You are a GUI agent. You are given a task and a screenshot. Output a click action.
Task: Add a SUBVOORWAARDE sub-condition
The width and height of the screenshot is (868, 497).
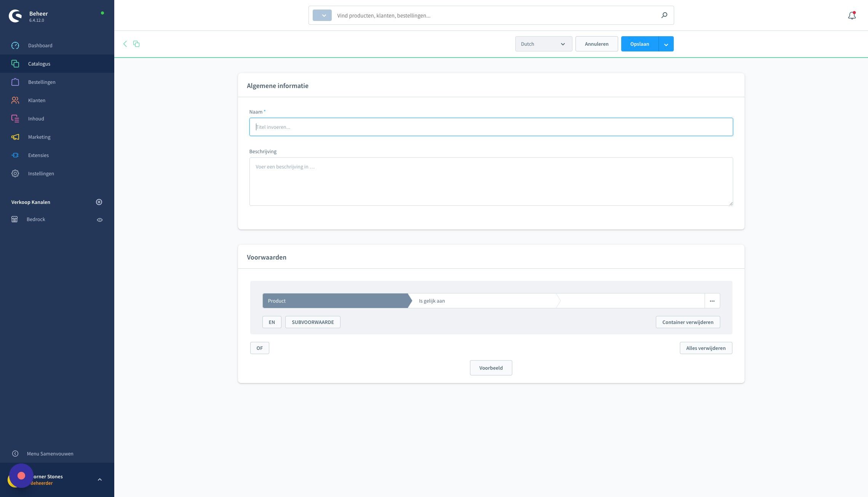[313, 322]
